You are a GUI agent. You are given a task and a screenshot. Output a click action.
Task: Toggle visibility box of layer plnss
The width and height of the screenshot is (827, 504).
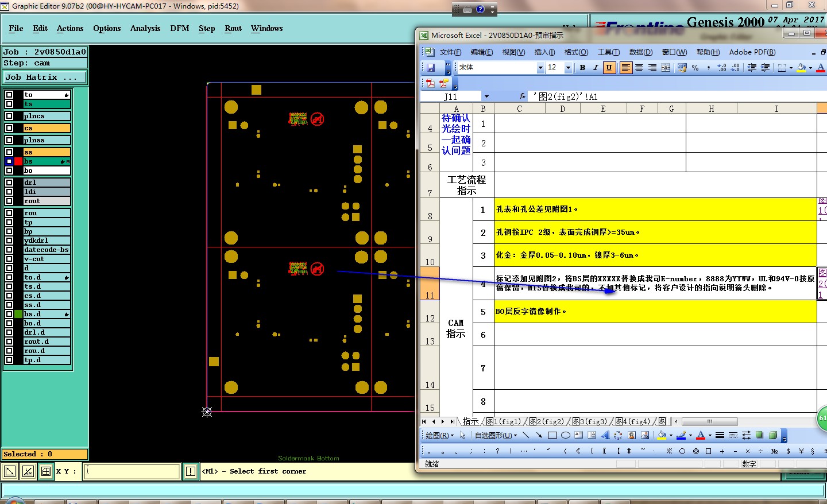pyautogui.click(x=9, y=140)
